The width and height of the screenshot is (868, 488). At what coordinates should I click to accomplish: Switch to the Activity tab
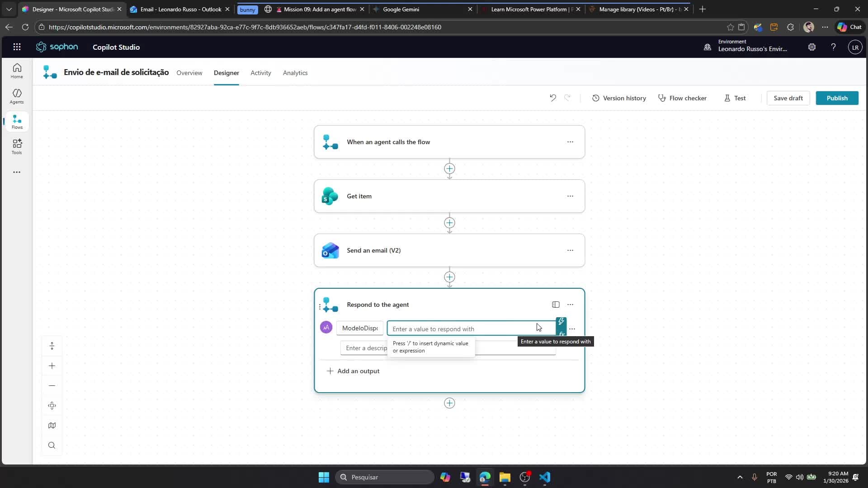261,73
